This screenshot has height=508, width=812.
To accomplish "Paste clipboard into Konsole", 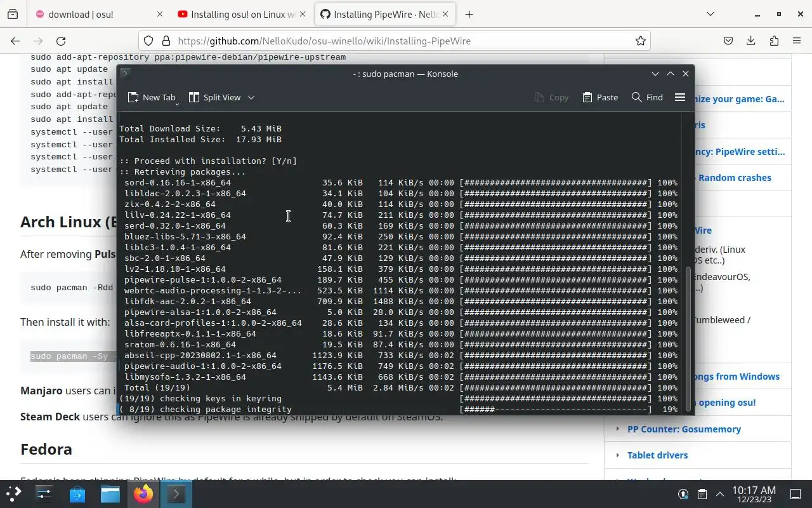I will pos(600,97).
